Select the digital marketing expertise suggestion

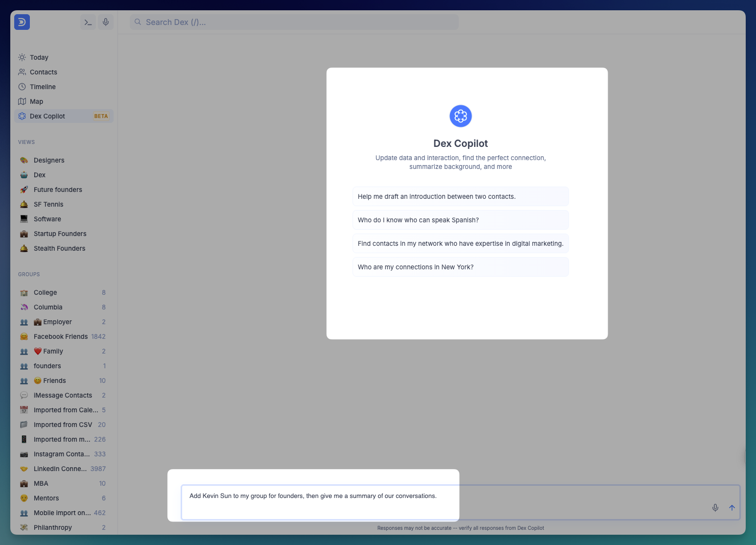(461, 243)
